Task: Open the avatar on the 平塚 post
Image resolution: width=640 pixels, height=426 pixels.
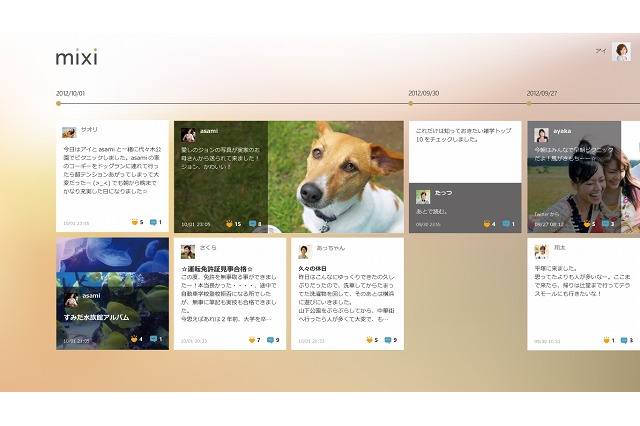Action: pos(541,252)
